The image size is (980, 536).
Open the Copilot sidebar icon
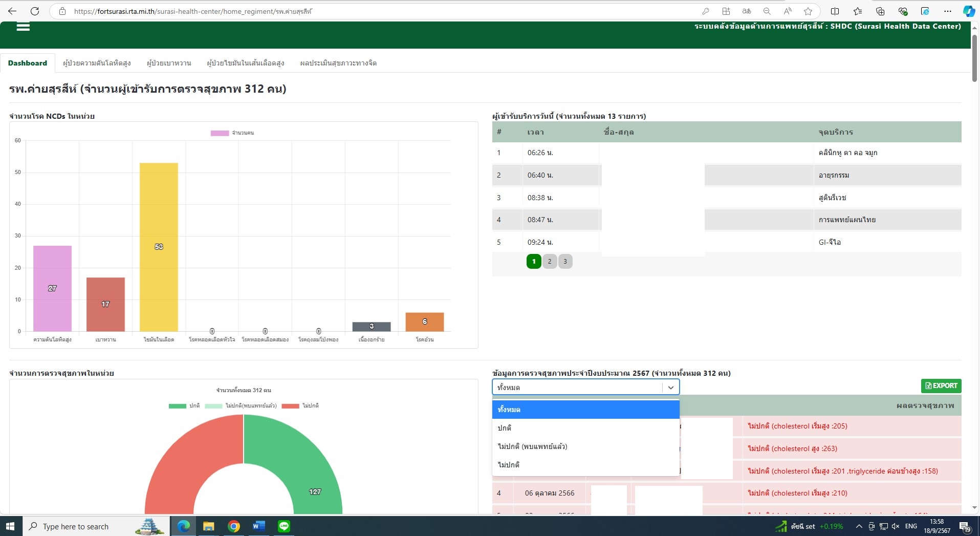click(x=968, y=11)
